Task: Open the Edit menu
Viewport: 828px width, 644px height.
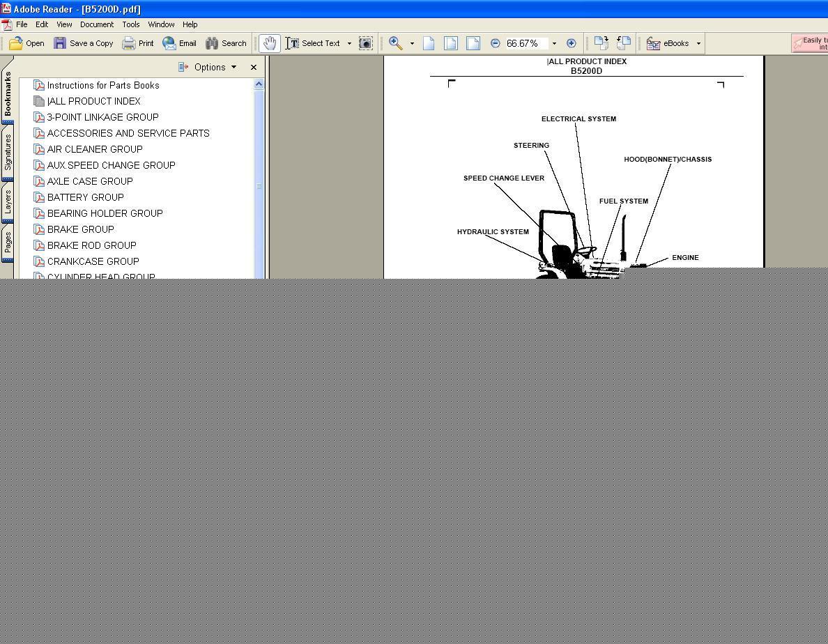Action: tap(42, 25)
